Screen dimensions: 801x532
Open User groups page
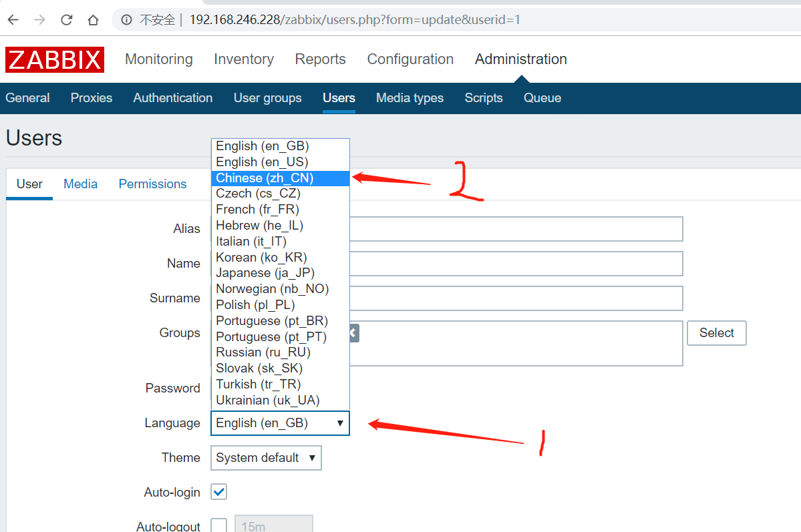point(268,97)
